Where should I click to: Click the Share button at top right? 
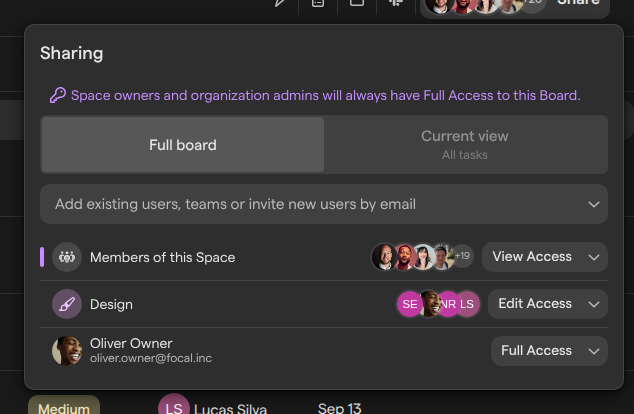point(578,3)
